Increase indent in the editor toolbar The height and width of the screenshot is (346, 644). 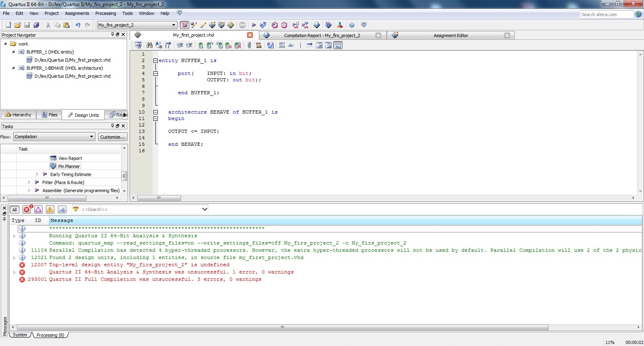click(180, 45)
